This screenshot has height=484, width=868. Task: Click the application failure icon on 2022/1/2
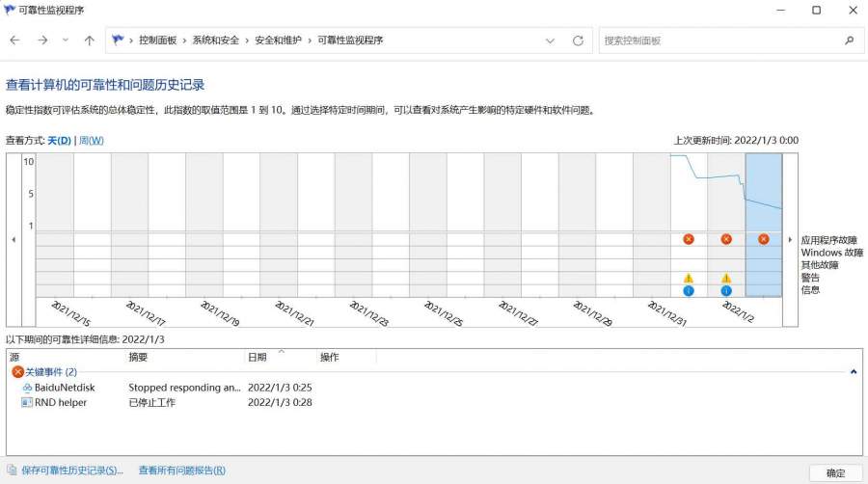(763, 239)
